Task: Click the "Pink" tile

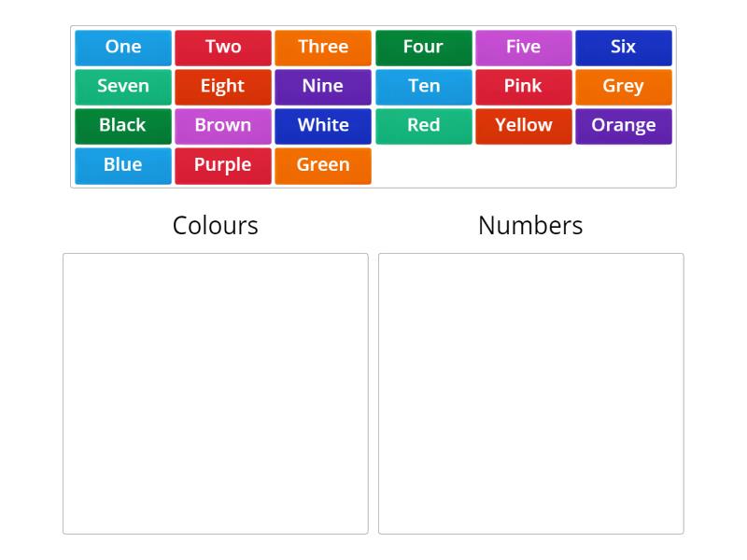Action: (524, 86)
